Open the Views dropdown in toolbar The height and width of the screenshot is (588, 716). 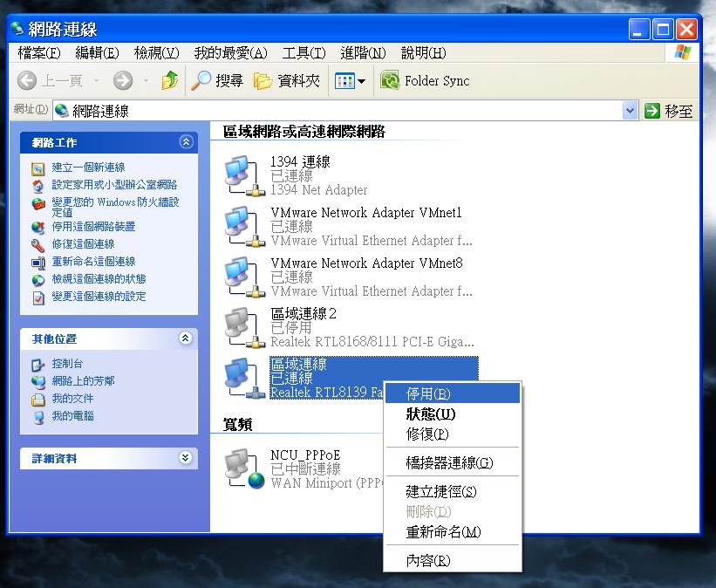click(351, 81)
